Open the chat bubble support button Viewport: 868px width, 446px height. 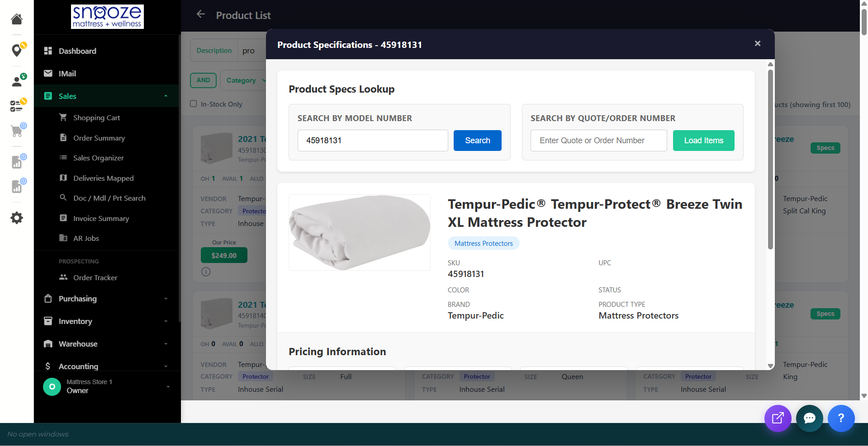coord(809,418)
